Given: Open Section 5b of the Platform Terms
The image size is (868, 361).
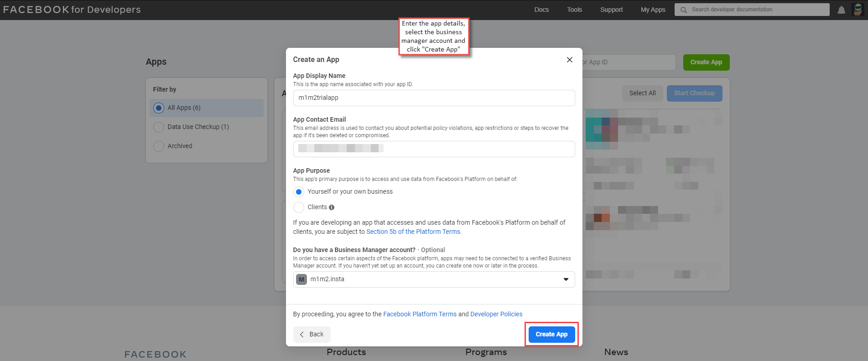Looking at the screenshot, I should 414,232.
